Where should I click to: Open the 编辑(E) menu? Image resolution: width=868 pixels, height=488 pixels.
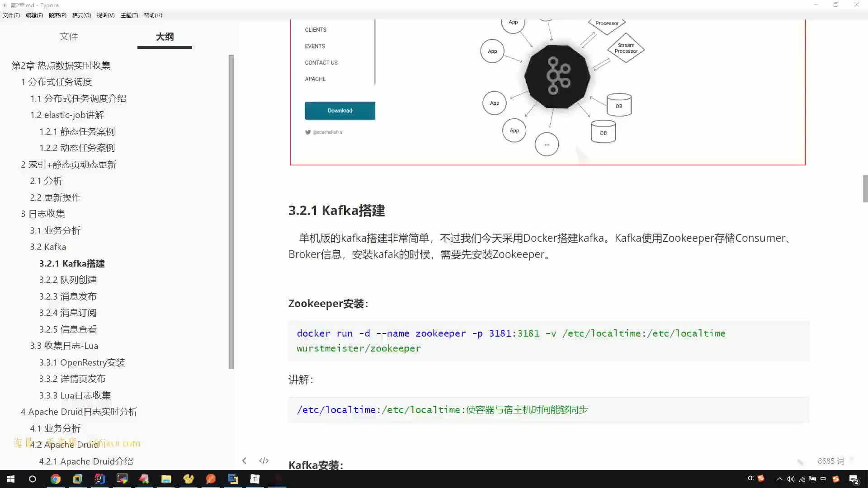[34, 15]
